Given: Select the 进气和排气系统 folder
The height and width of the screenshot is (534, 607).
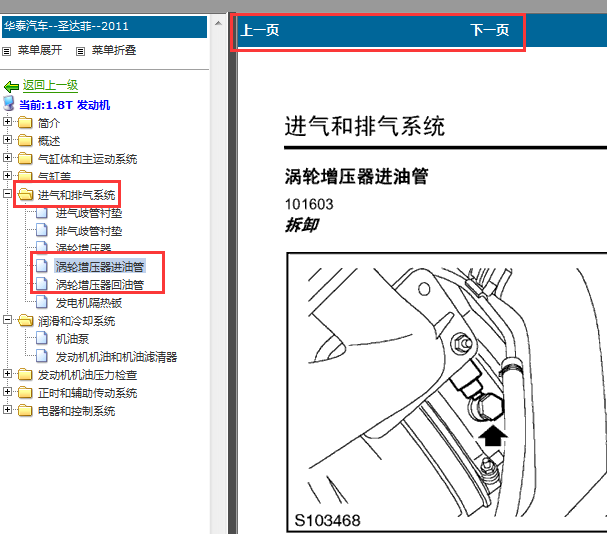Looking at the screenshot, I should click(x=76, y=195).
